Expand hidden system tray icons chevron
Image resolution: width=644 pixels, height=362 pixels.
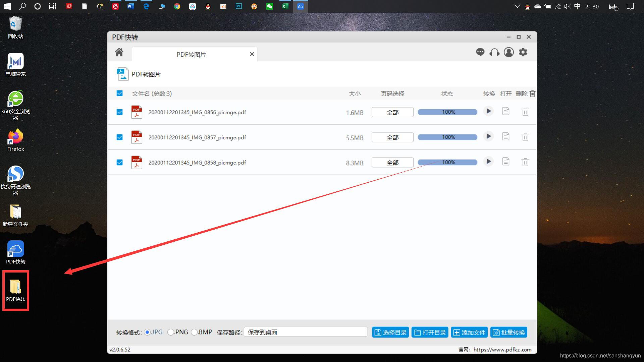pyautogui.click(x=517, y=6)
